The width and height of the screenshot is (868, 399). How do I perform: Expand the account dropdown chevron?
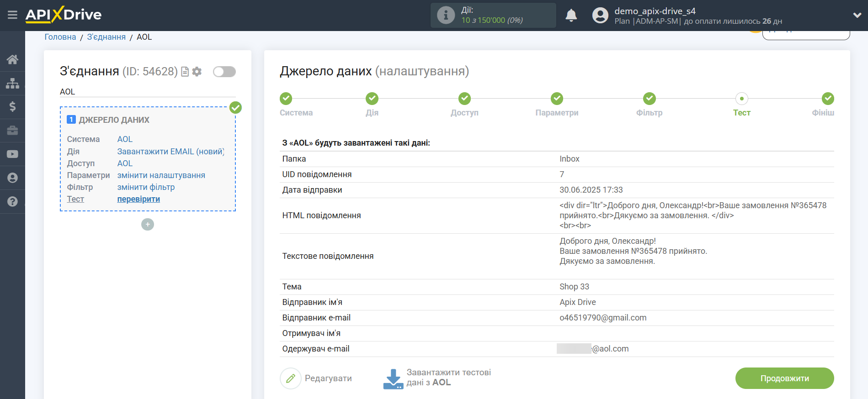[x=857, y=16]
